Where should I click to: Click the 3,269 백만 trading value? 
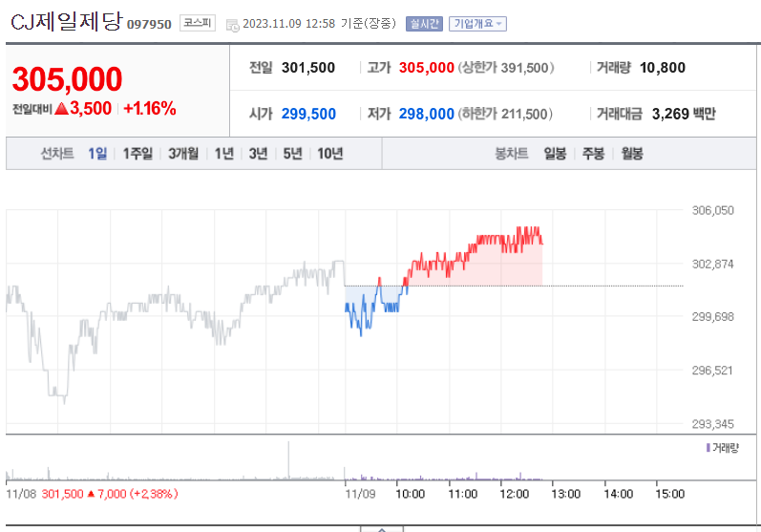pyautogui.click(x=684, y=114)
